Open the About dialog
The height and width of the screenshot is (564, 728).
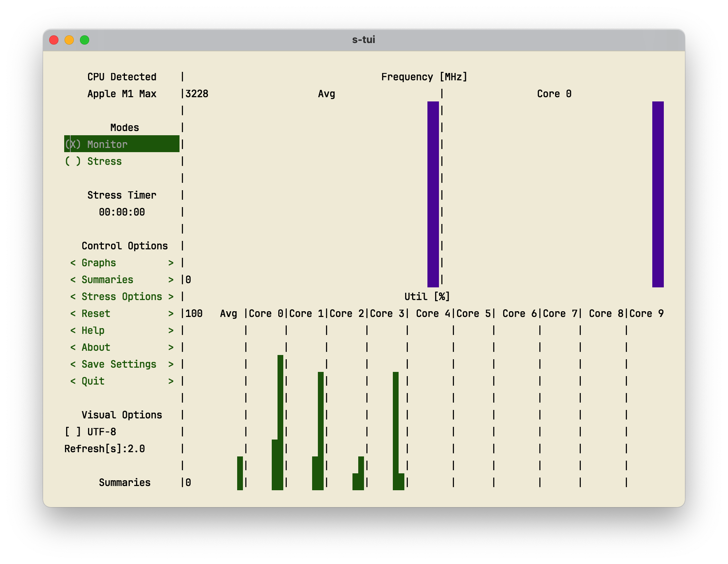pyautogui.click(x=96, y=347)
